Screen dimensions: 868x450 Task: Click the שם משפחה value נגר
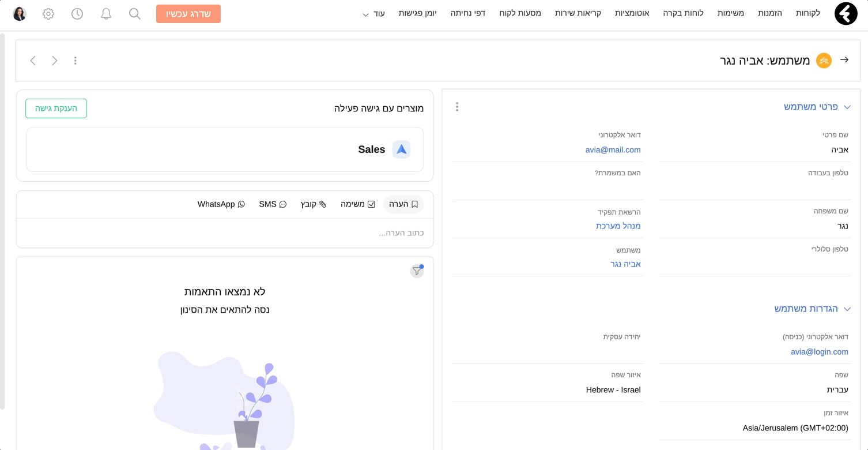(843, 226)
